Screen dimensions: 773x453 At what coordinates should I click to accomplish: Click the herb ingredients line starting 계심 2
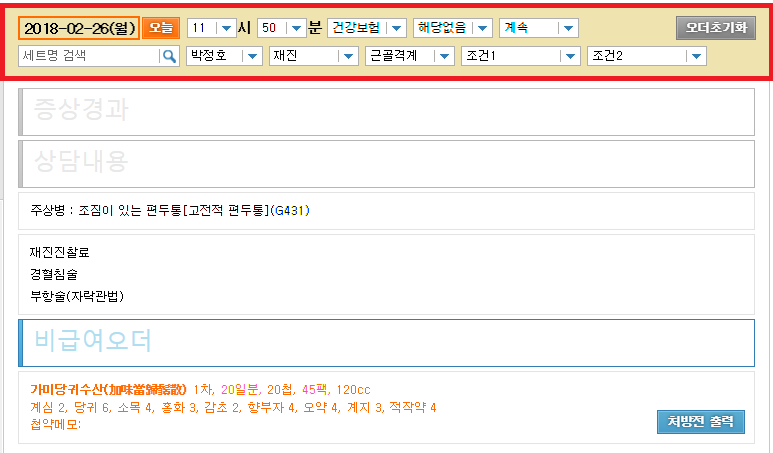(x=233, y=408)
